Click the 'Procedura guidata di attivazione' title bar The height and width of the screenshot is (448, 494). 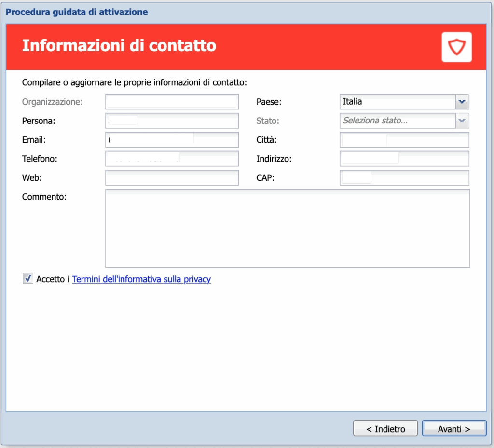tap(77, 12)
